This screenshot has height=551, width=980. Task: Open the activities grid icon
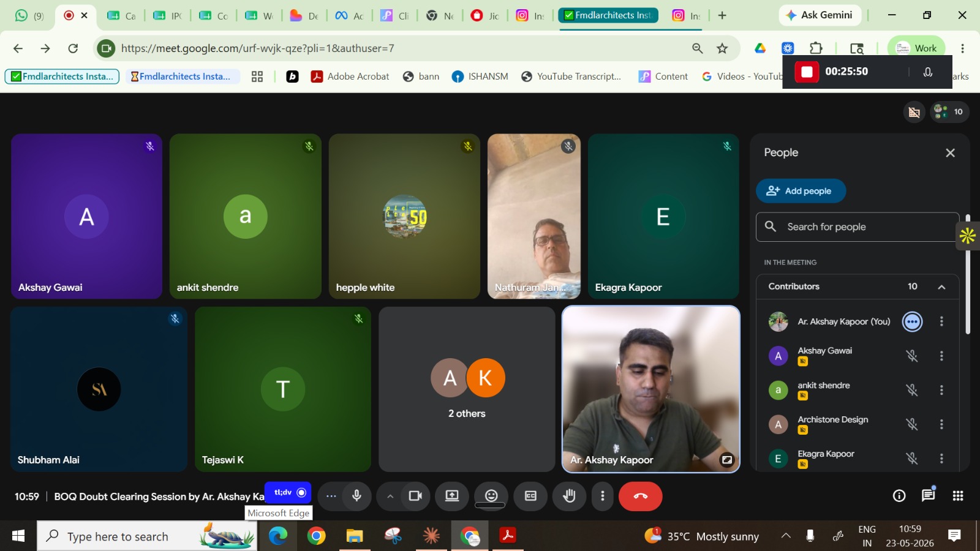[x=958, y=496]
